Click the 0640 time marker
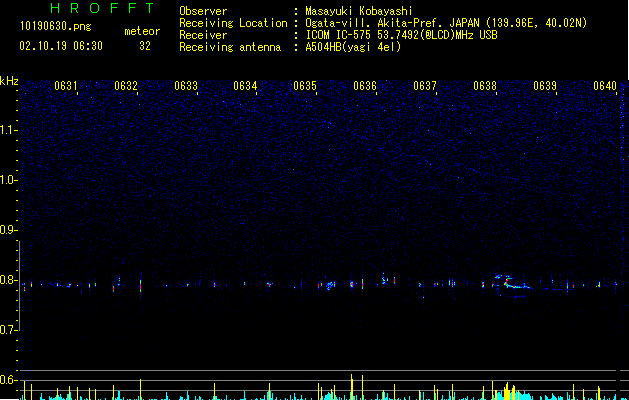629x400 pixels. pos(605,86)
